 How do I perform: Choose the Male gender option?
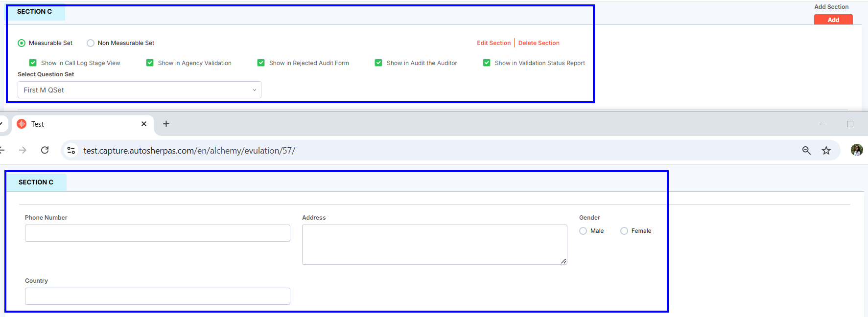tap(583, 231)
